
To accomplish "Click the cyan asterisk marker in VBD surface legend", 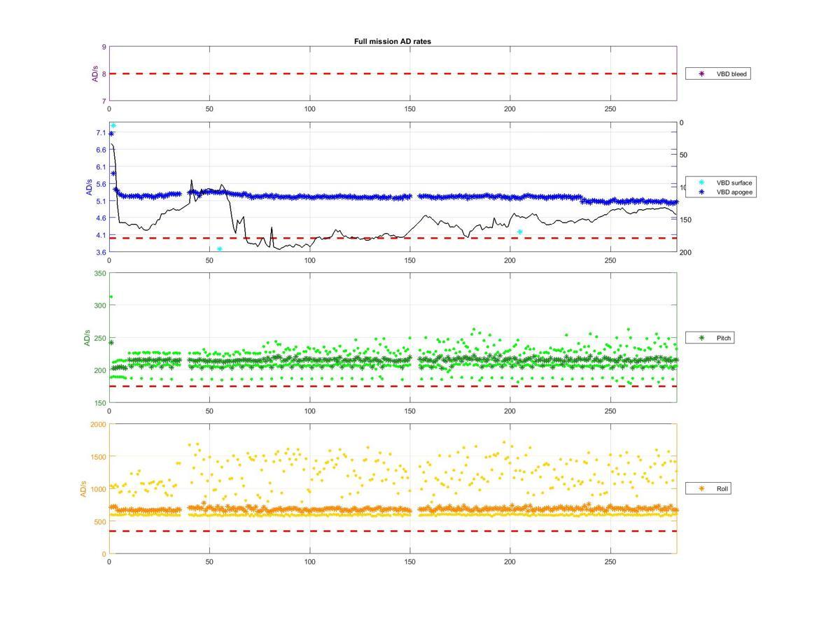I will (701, 183).
